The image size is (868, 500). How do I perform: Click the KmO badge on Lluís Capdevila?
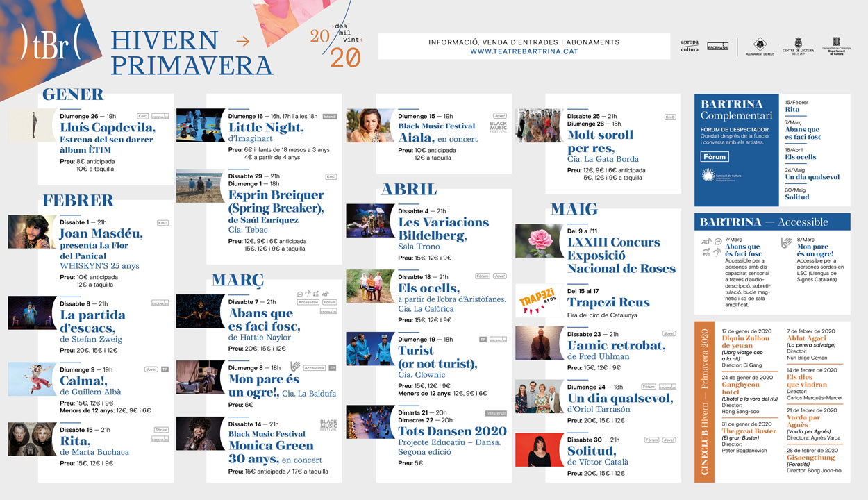pyautogui.click(x=142, y=116)
